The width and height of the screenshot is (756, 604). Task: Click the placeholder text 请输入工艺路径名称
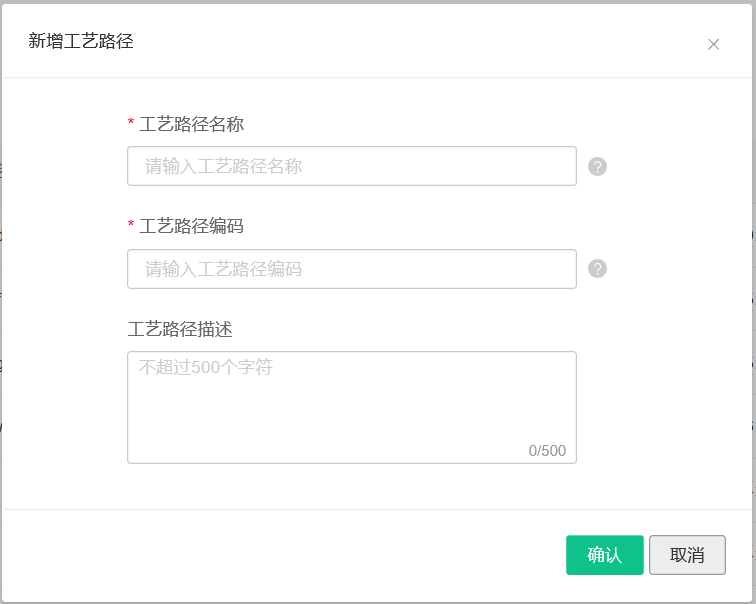pyautogui.click(x=223, y=166)
